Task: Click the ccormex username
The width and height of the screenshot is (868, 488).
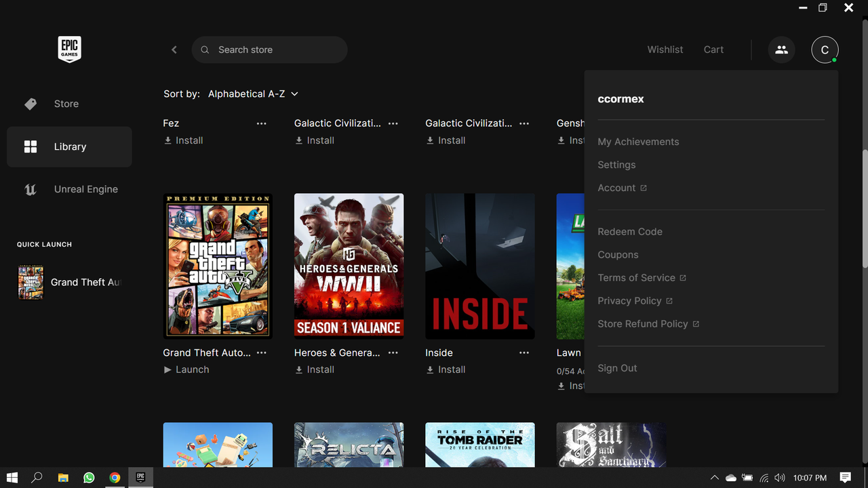Action: click(x=620, y=99)
